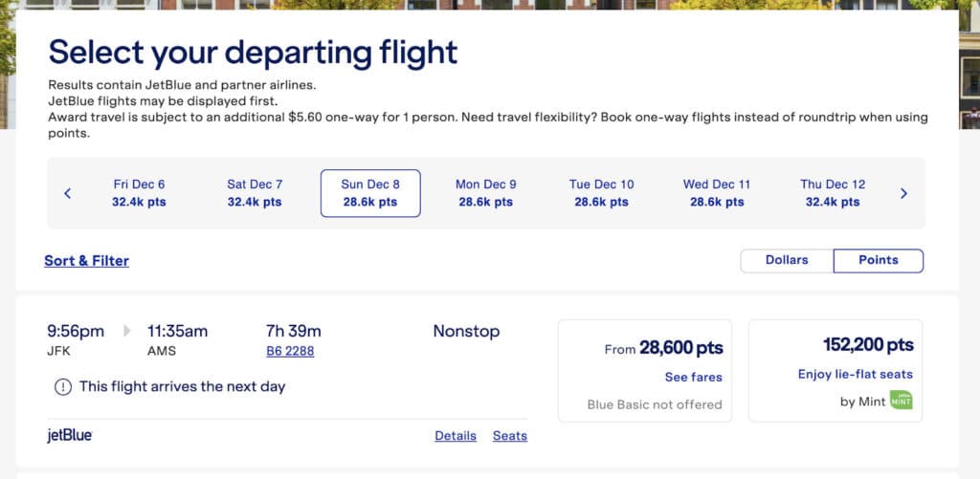Switch price display to Dollars

[787, 260]
